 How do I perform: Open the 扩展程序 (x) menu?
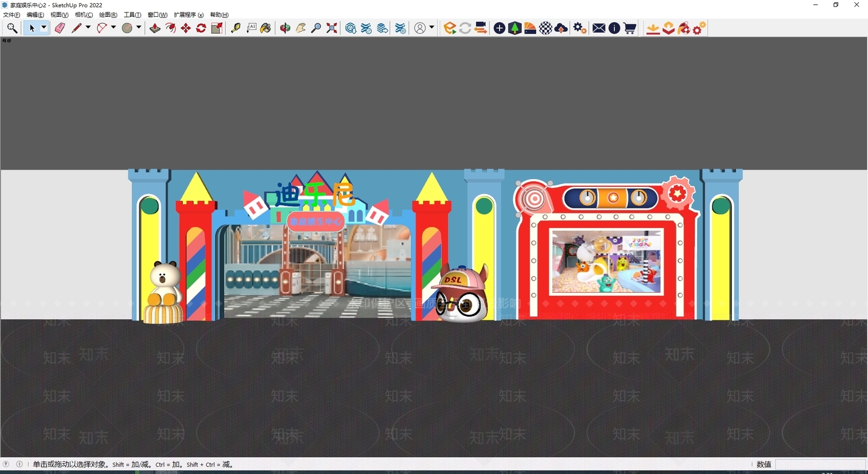(189, 15)
